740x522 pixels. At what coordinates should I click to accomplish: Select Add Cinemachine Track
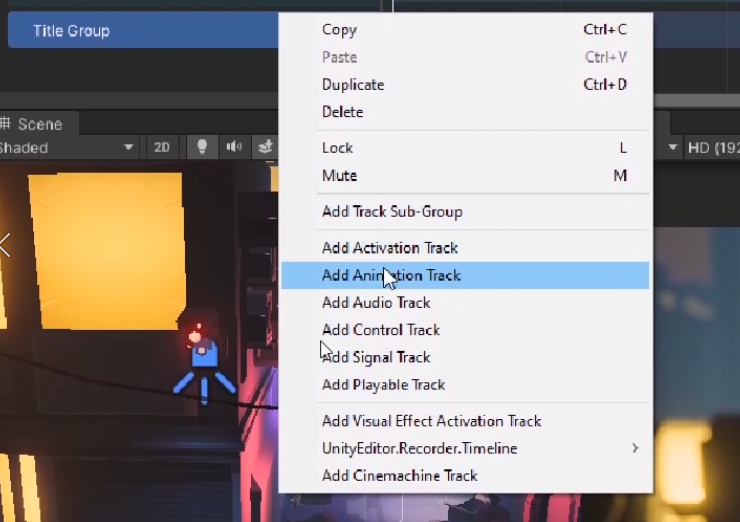(x=400, y=476)
